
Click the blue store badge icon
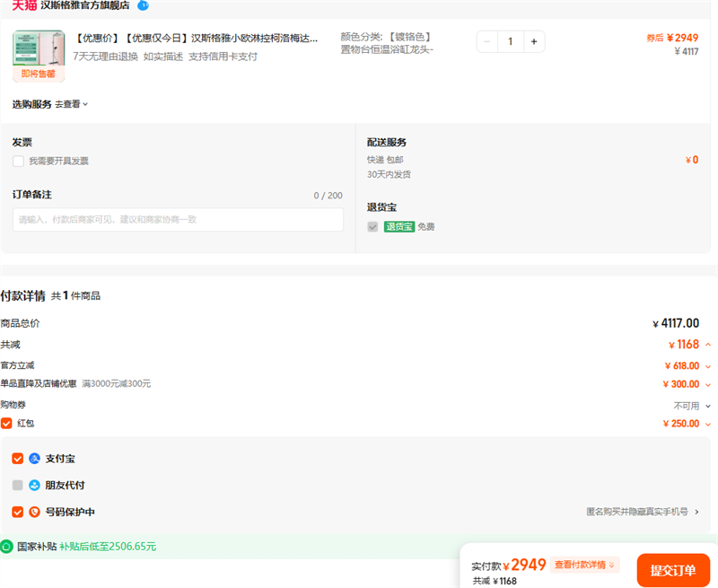[x=143, y=5]
